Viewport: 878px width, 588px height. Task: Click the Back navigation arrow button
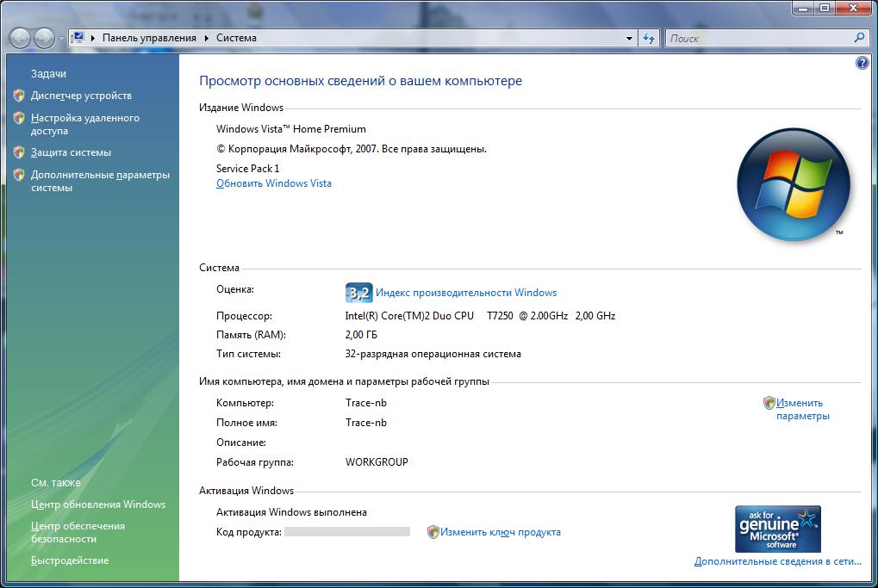click(20, 38)
